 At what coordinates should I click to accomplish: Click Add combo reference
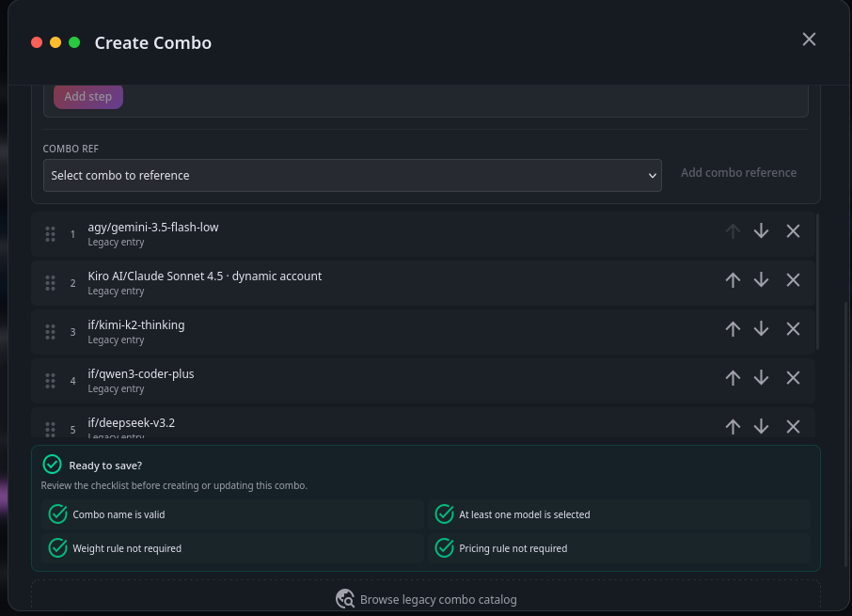(x=738, y=173)
